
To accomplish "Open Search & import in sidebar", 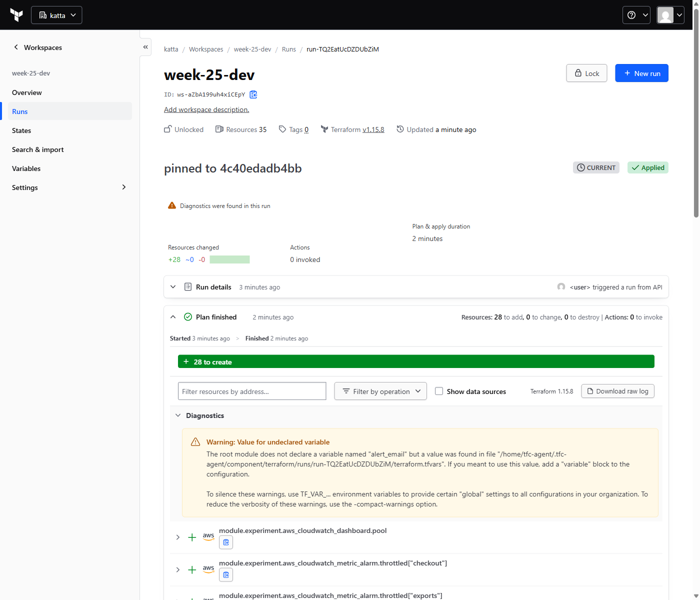I will point(70,149).
